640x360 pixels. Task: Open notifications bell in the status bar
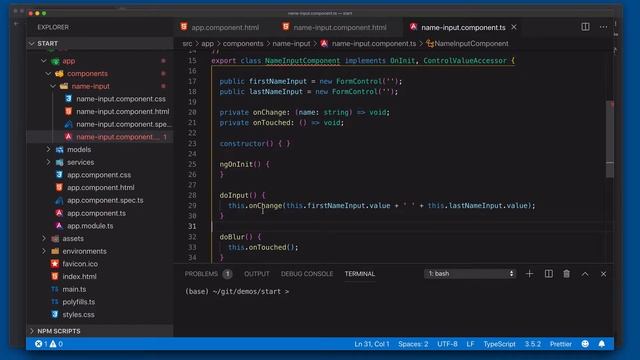(602, 344)
